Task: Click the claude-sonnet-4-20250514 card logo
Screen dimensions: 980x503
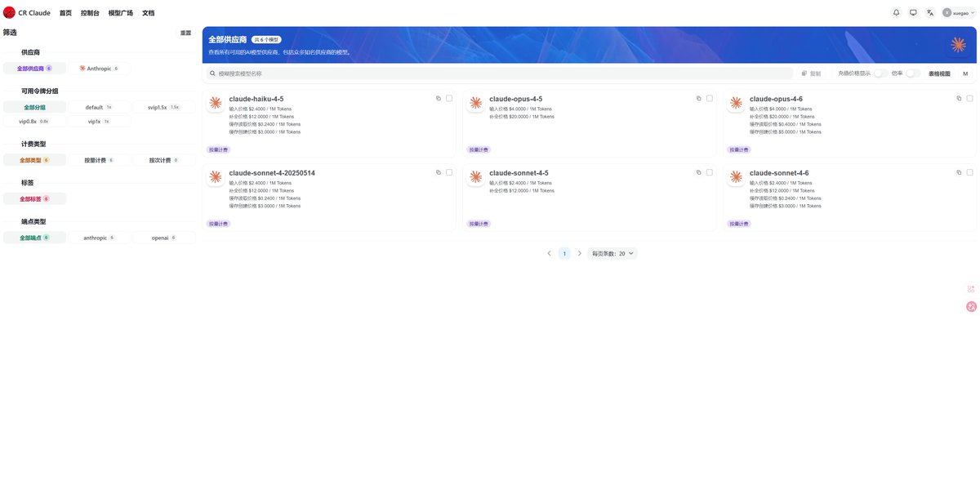Action: (x=216, y=177)
